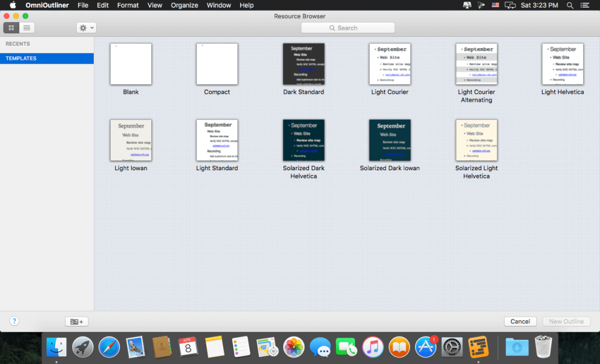Open the Organize menu
600x364 pixels.
point(185,5)
